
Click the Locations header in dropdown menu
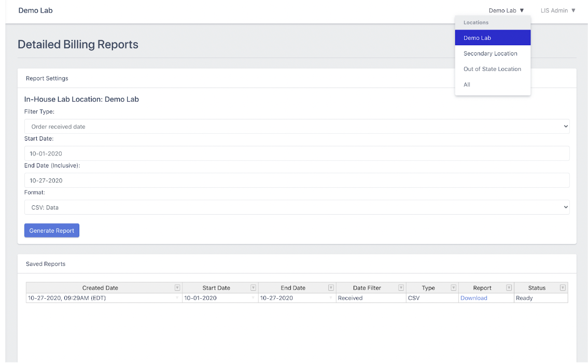point(476,22)
